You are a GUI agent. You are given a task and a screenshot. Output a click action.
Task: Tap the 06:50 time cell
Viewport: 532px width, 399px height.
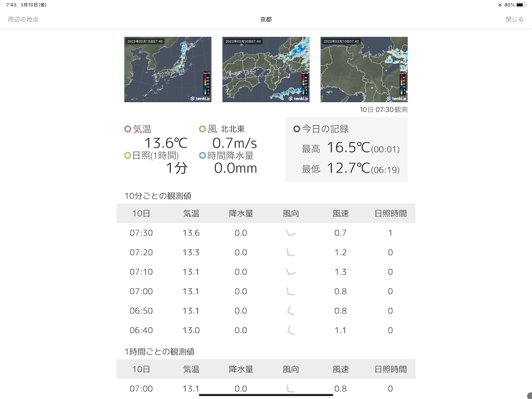pyautogui.click(x=141, y=311)
